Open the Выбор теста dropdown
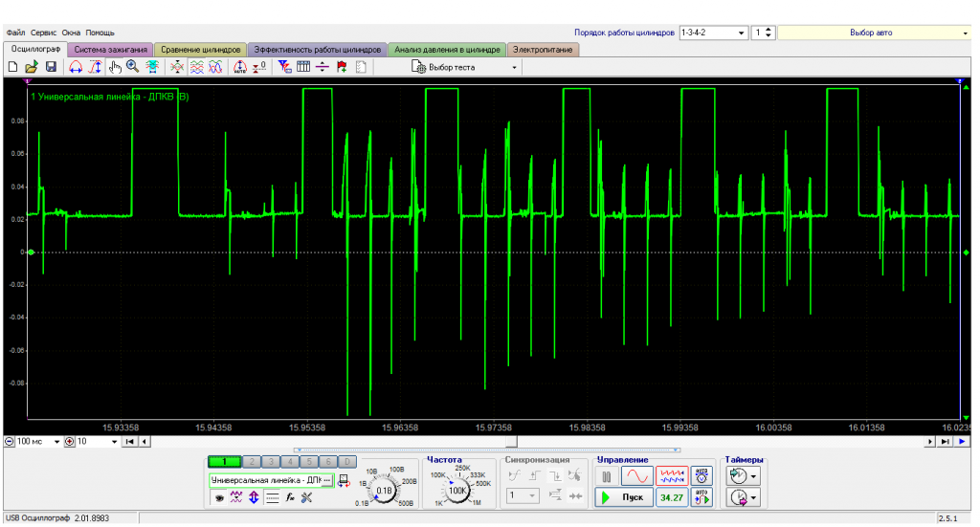Screen dimensions: 980x527 [x=465, y=67]
